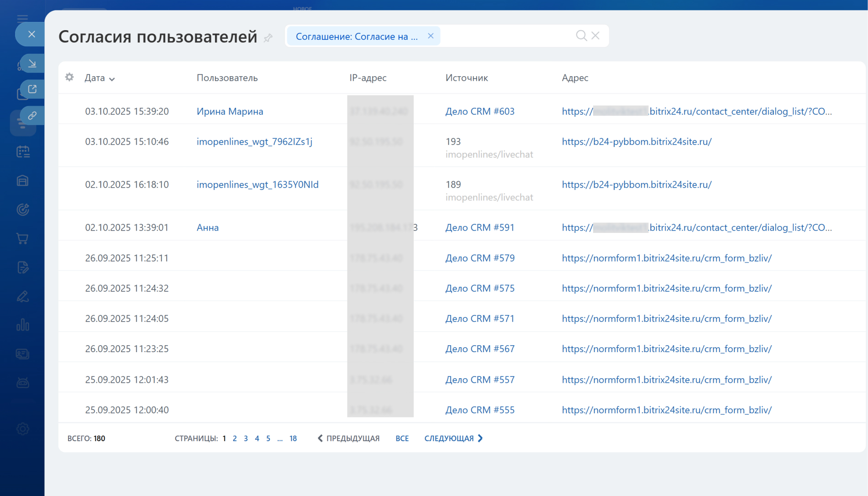Viewport: 868px width, 496px height.
Task: Open the shopping cart sidebar icon
Action: [22, 238]
